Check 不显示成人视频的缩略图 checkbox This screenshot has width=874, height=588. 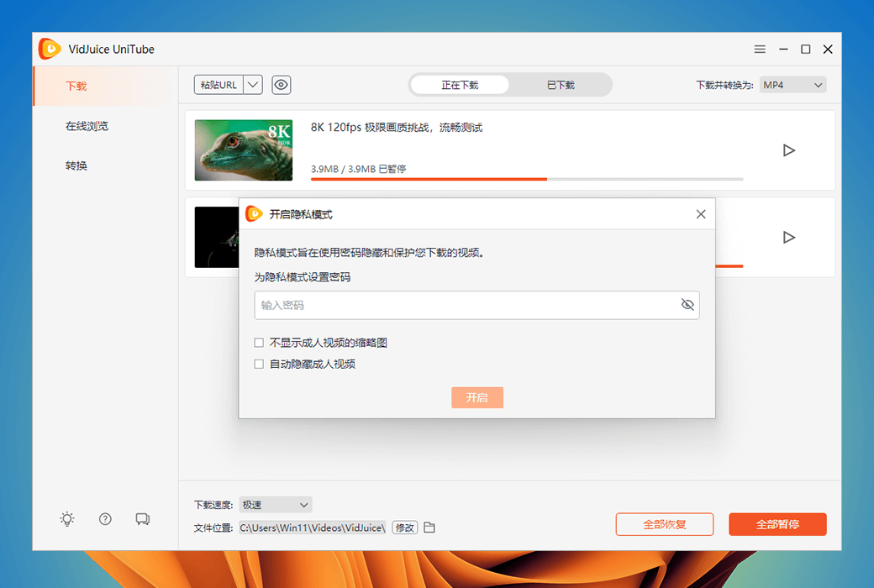(259, 342)
